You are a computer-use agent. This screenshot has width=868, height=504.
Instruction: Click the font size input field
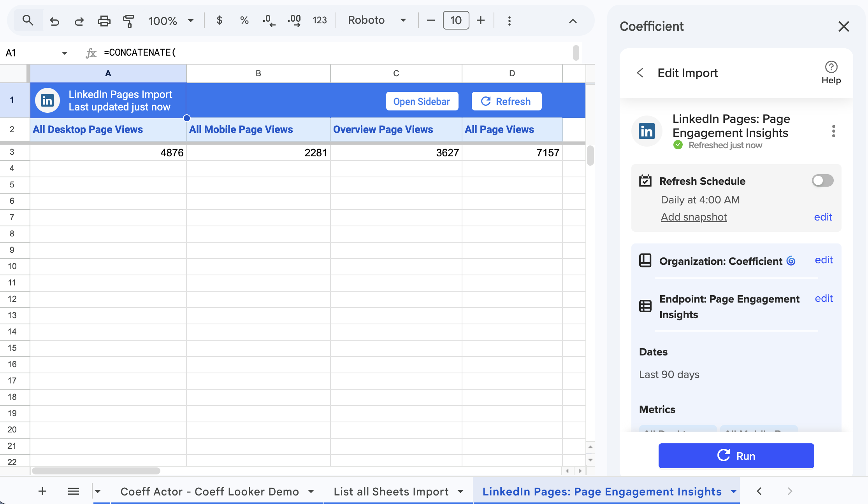pos(456,20)
